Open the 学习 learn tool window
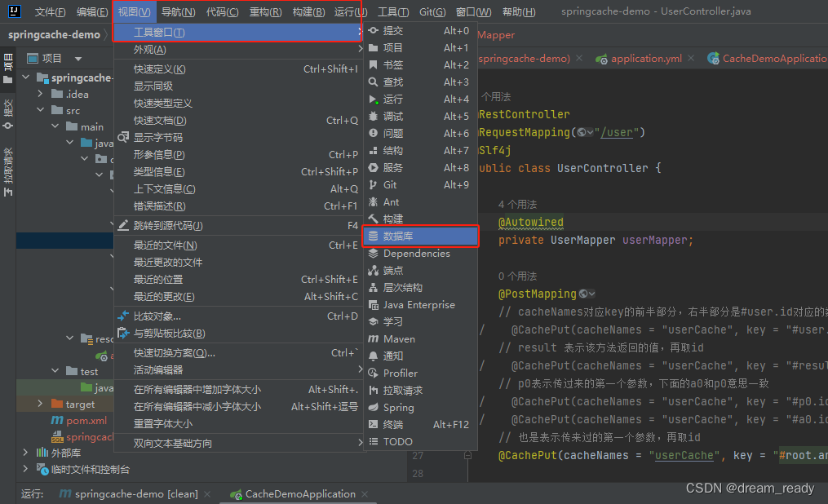This screenshot has width=828, height=504. pyautogui.click(x=420, y=322)
